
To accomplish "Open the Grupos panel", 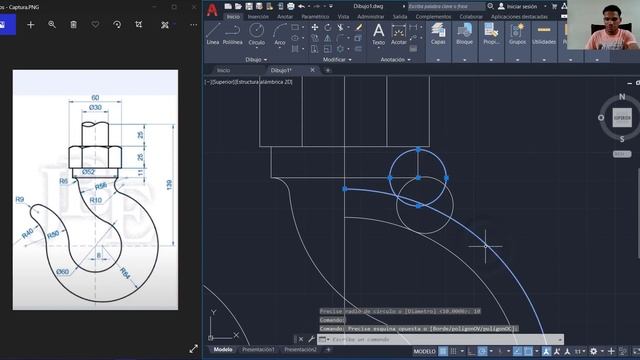I will click(x=517, y=33).
